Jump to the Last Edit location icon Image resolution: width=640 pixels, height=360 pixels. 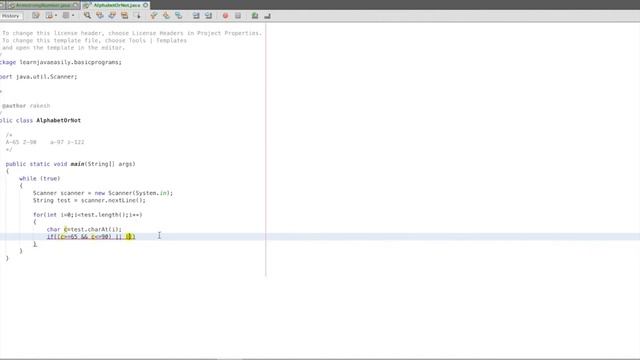point(36,16)
